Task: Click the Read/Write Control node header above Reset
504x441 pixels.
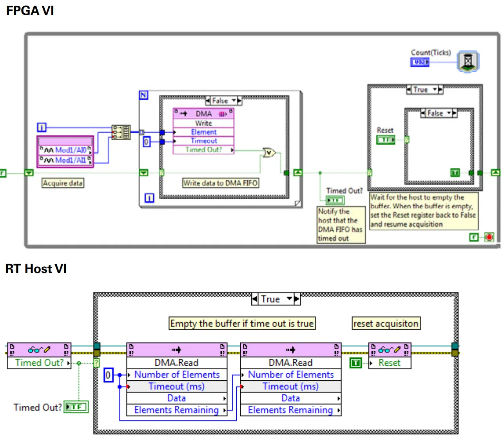Action: pyautogui.click(x=390, y=349)
